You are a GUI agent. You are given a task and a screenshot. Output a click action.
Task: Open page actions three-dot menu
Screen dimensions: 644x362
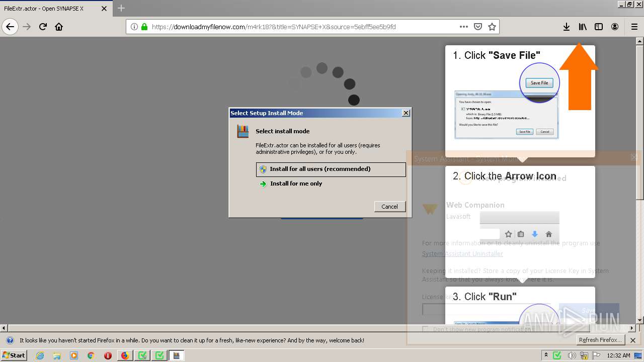click(463, 27)
